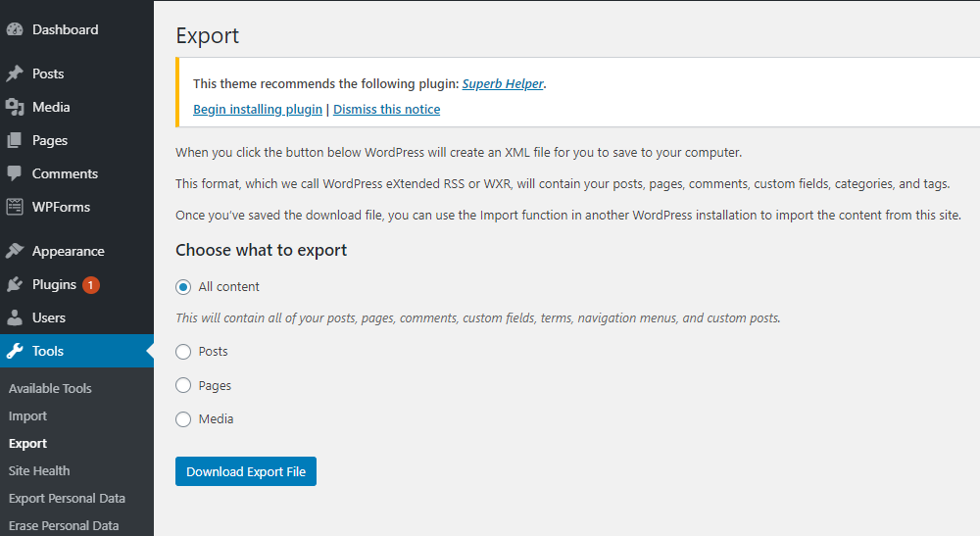Click the WPForms icon

point(15,207)
